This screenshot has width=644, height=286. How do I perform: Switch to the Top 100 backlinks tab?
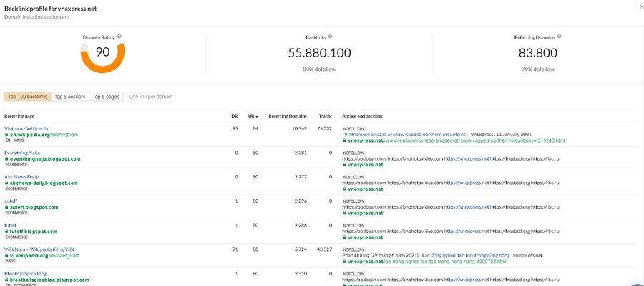click(x=27, y=97)
